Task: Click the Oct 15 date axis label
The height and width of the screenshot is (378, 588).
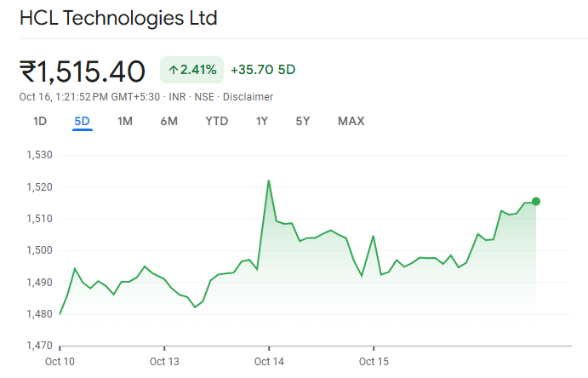Action: (x=374, y=362)
